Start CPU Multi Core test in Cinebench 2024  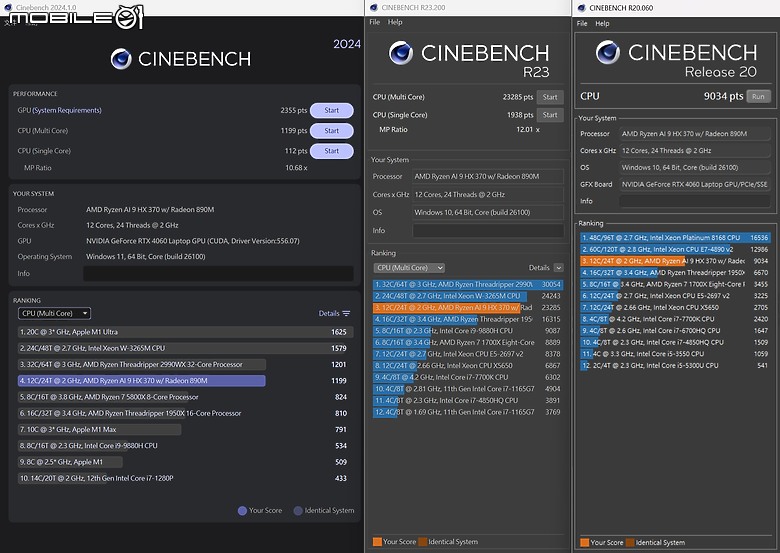(332, 131)
